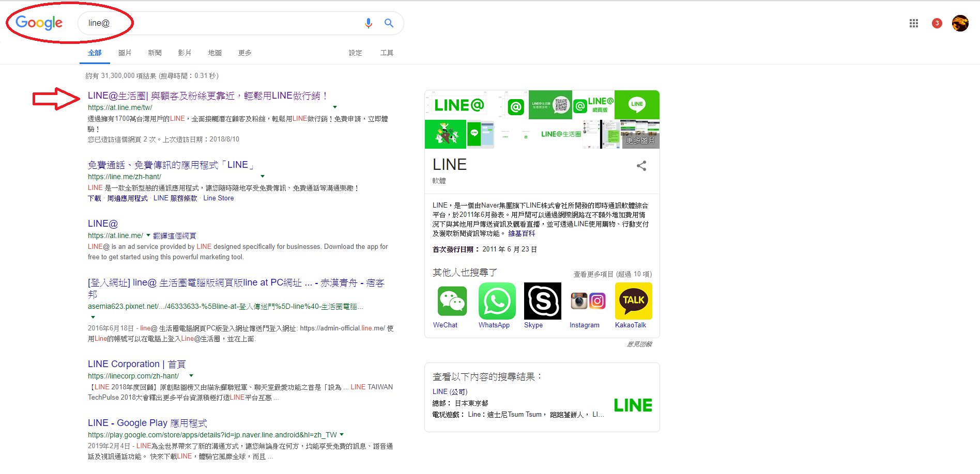The image size is (980, 474).
Task: Submit search with magnifier icon
Action: [x=389, y=23]
